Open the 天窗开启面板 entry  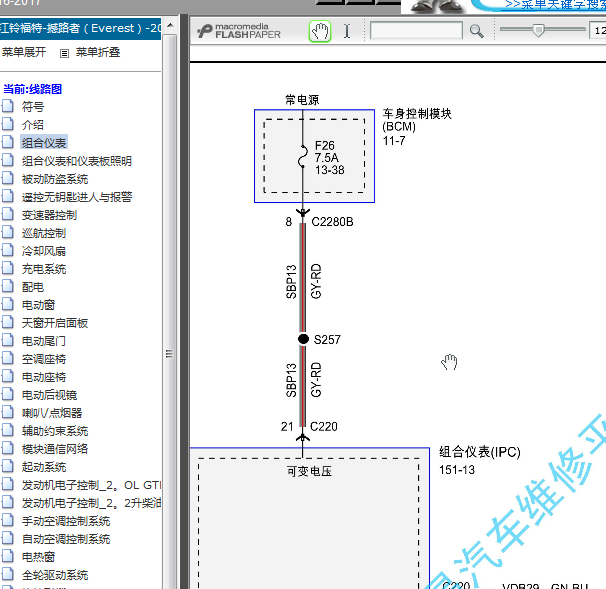(x=55, y=323)
